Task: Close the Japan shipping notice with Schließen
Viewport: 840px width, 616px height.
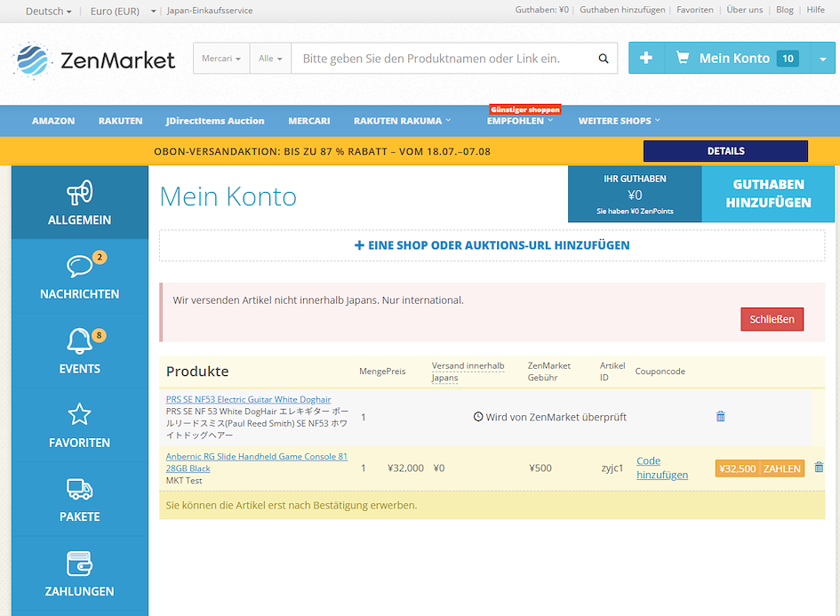Action: [772, 319]
